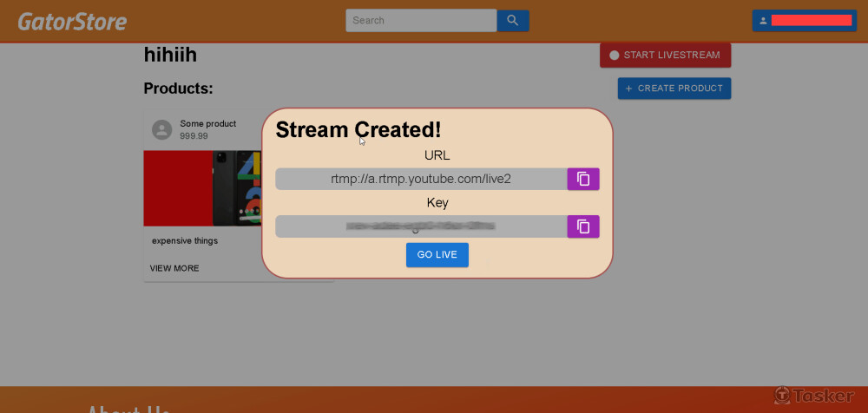Click the GO LIVE button
Image resolution: width=868 pixels, height=413 pixels.
point(437,255)
